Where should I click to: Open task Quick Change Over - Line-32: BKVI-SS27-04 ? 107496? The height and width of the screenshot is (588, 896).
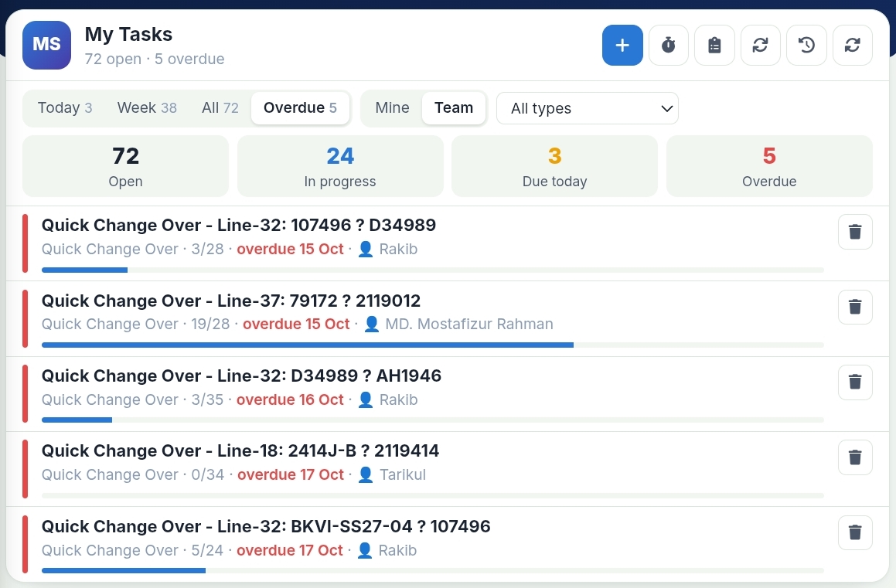click(x=266, y=526)
